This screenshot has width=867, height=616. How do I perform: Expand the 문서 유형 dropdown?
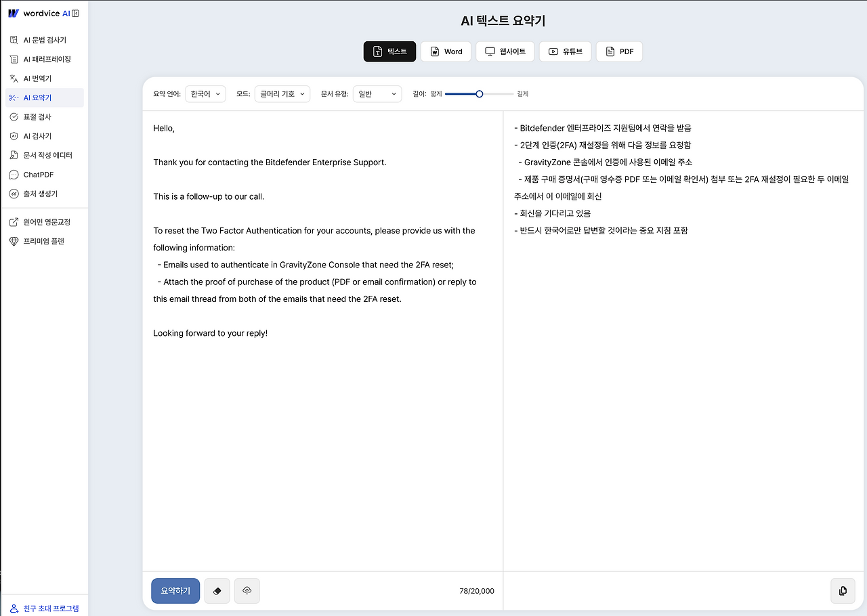click(x=377, y=93)
